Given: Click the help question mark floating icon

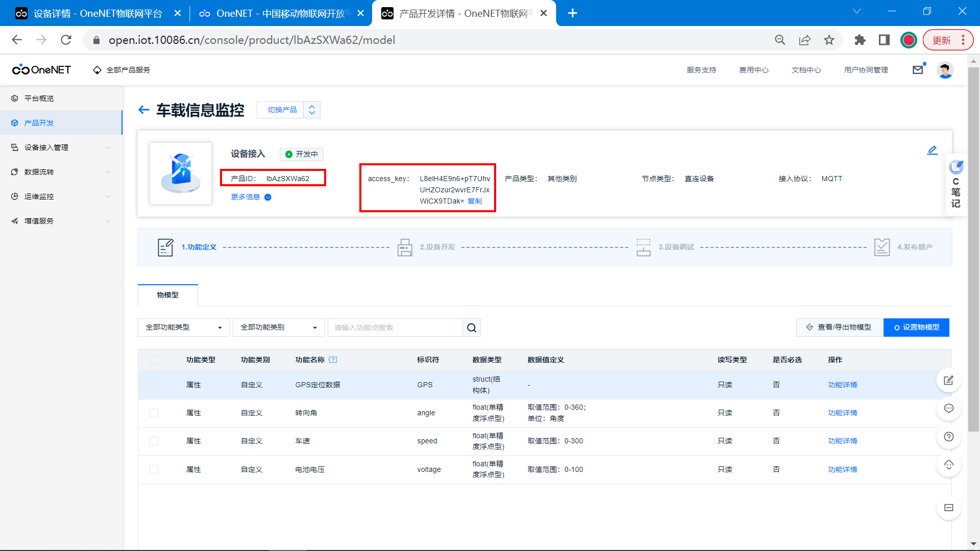Looking at the screenshot, I should pos(948,437).
